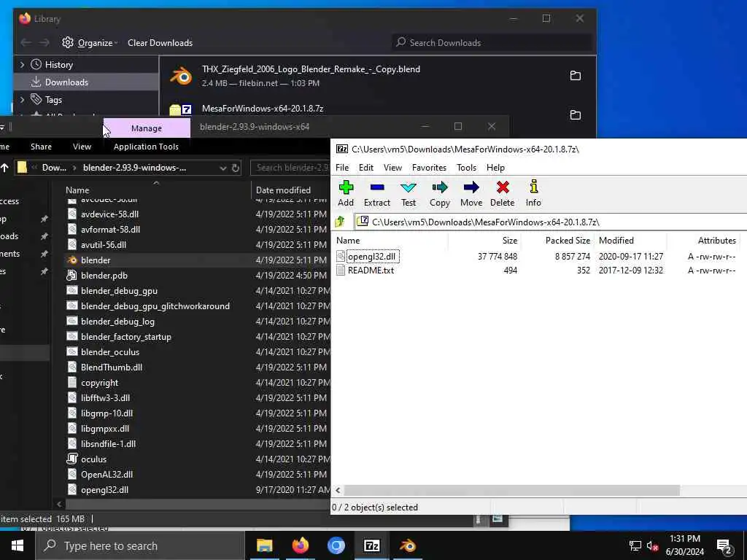Screen dimensions: 747x560
Task: Click the Search Downloads field
Action: click(493, 43)
